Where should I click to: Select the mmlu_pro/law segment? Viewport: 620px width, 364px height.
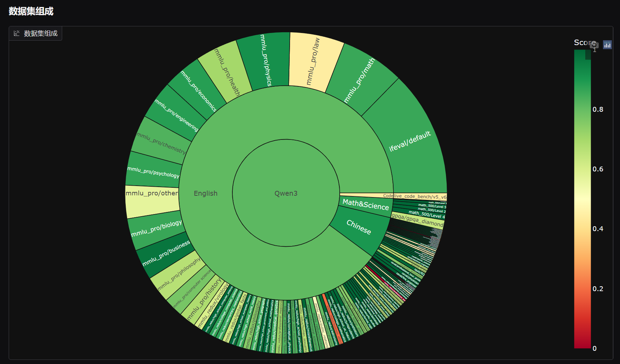(x=313, y=61)
